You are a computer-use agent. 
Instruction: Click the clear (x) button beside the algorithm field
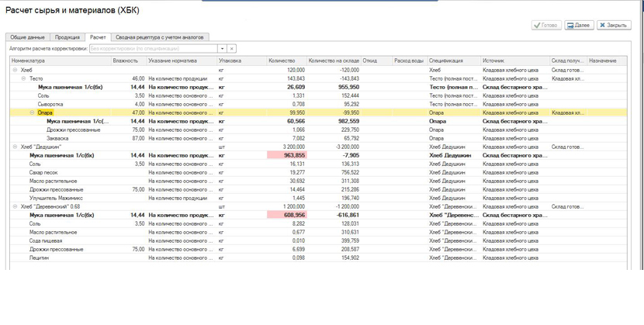coord(231,48)
